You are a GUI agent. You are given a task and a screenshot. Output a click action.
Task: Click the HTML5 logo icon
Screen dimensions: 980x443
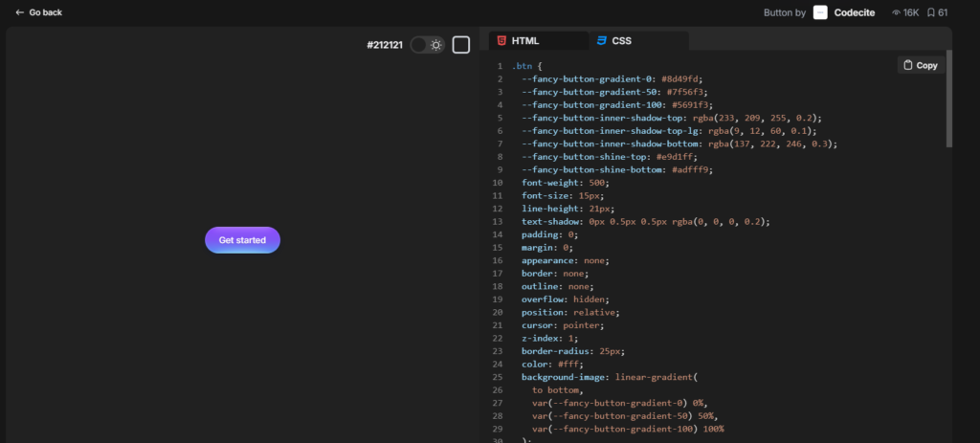coord(501,40)
